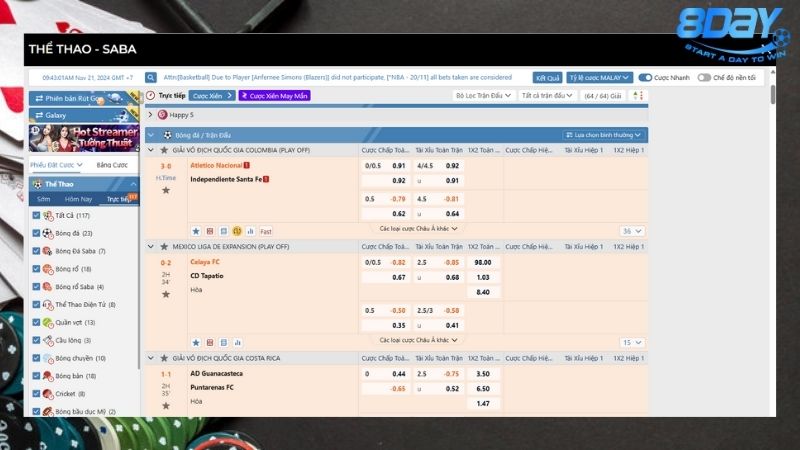
Task: Click the Cầu lông badminton icon
Action: [x=48, y=340]
